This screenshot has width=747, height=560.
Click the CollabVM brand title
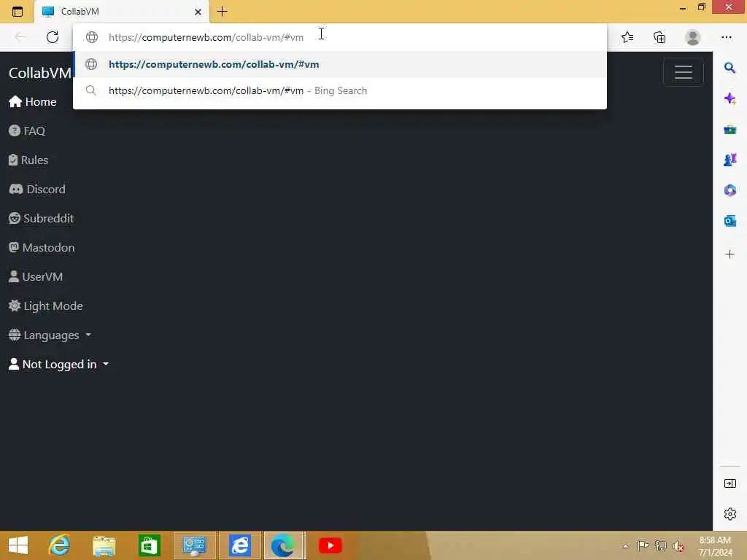tap(40, 73)
